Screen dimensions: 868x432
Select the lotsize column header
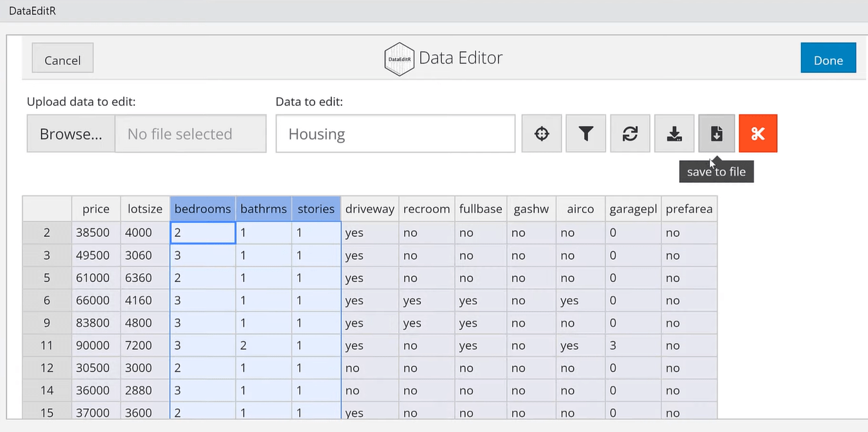point(145,209)
